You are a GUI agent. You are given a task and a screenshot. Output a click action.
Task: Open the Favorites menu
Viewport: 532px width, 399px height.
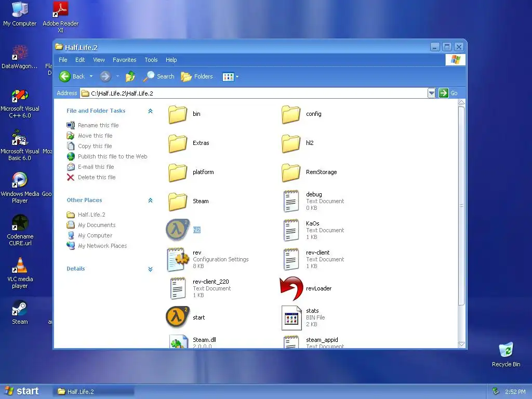(125, 60)
